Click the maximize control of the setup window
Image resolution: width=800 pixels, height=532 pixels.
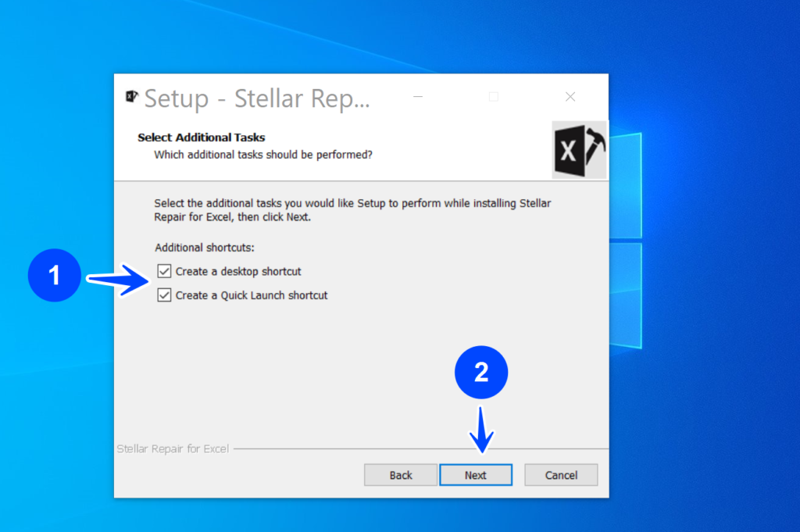493,96
